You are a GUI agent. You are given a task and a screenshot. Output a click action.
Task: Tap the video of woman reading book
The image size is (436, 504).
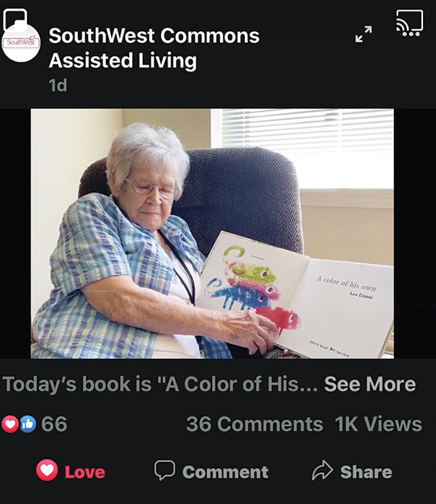point(212,233)
